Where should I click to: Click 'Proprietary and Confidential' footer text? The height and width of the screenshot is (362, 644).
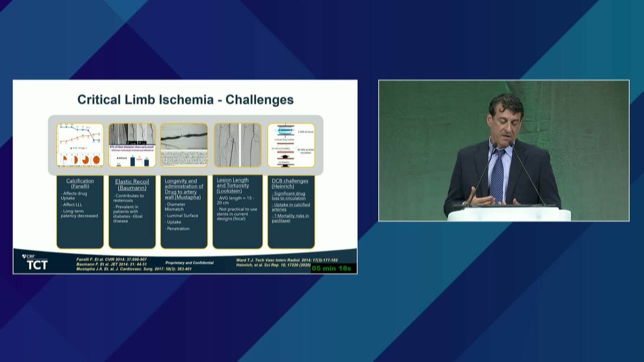point(189,262)
